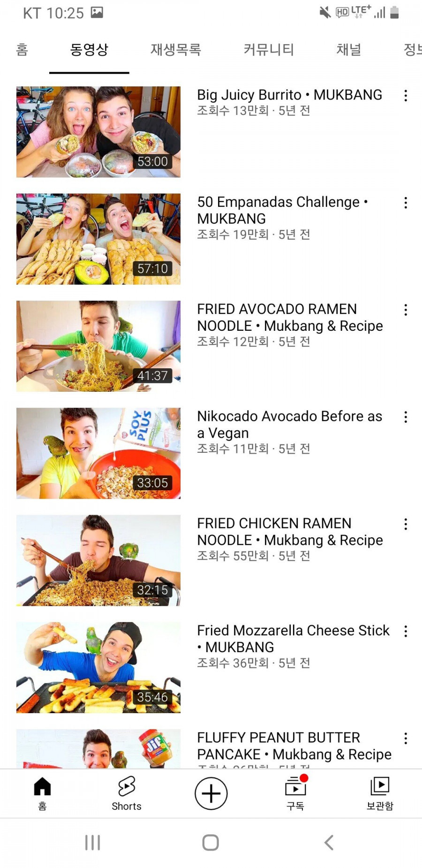Open the Big Juicy Burrito video title
This screenshot has width=422, height=868.
290,95
